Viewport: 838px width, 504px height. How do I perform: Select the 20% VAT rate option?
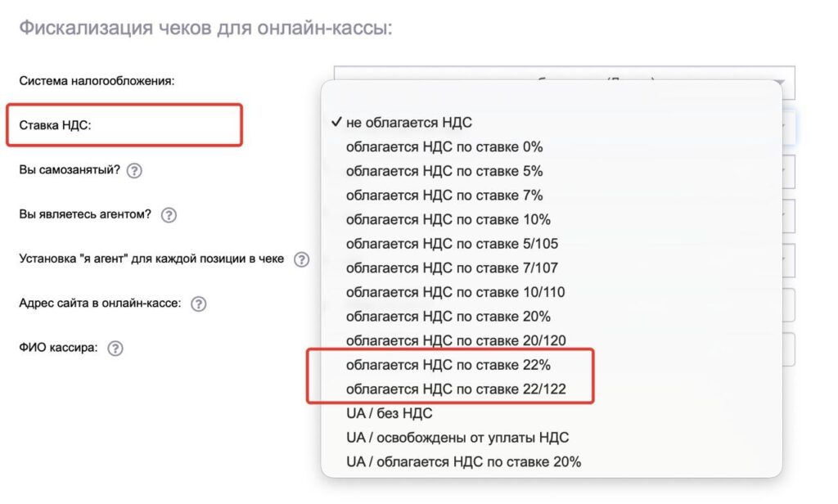pyautogui.click(x=448, y=317)
